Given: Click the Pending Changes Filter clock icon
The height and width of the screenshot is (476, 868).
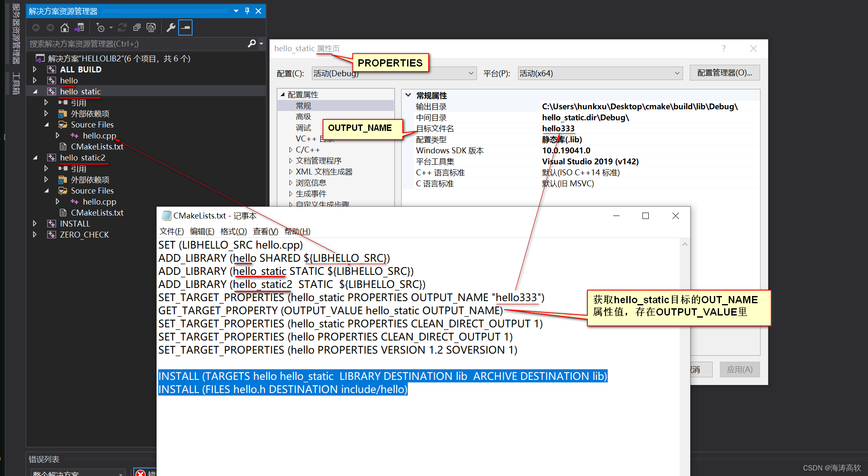Looking at the screenshot, I should [x=100, y=28].
